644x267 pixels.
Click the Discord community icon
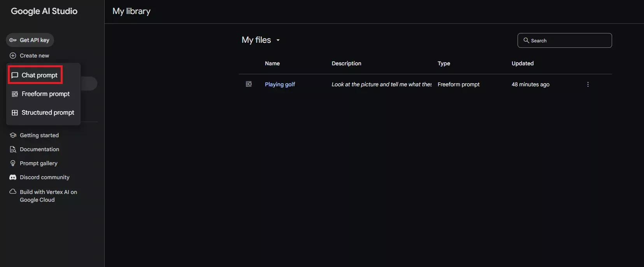[13, 177]
